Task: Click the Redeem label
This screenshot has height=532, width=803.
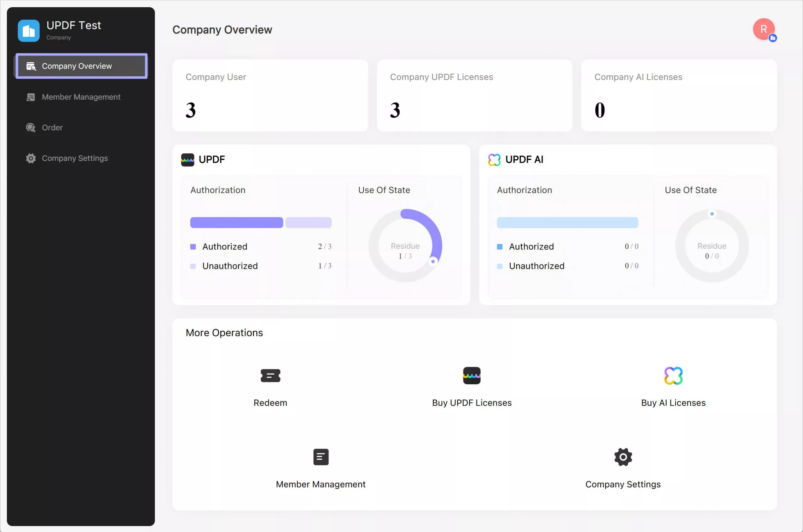Action: (270, 403)
